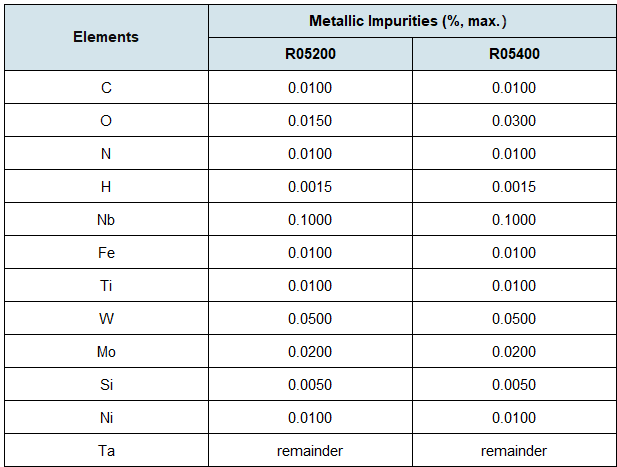This screenshot has height=467, width=617.
Task: Select the Nb value under R05400
Action: click(513, 220)
